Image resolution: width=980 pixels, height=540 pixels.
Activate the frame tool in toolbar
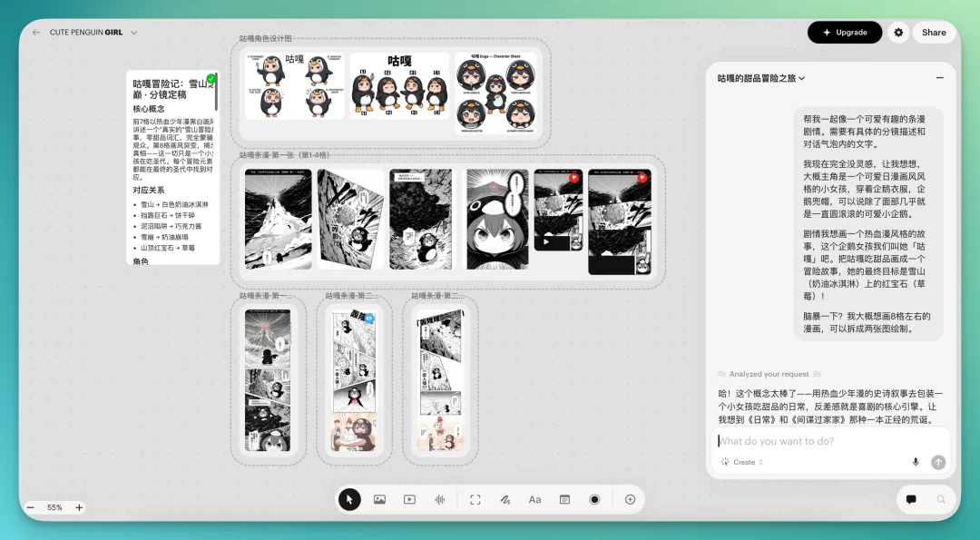(475, 499)
